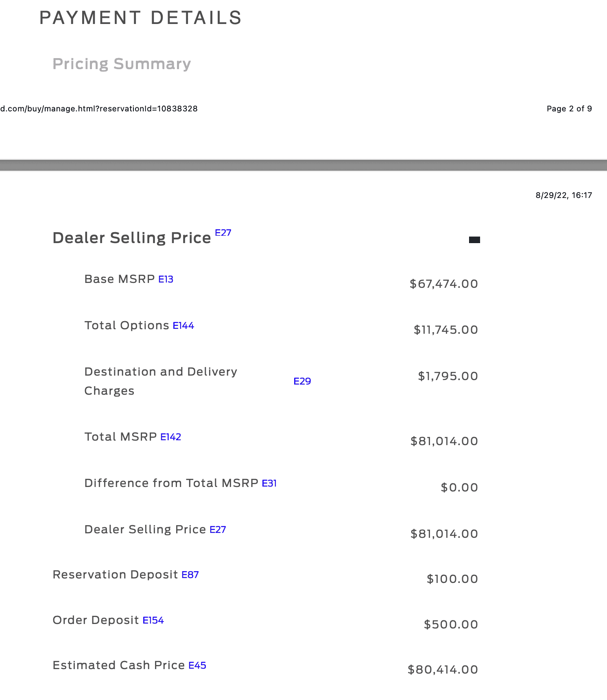Image resolution: width=607 pixels, height=700 pixels.
Task: Click the E29 Destination and Delivery footnote
Action: (x=302, y=381)
